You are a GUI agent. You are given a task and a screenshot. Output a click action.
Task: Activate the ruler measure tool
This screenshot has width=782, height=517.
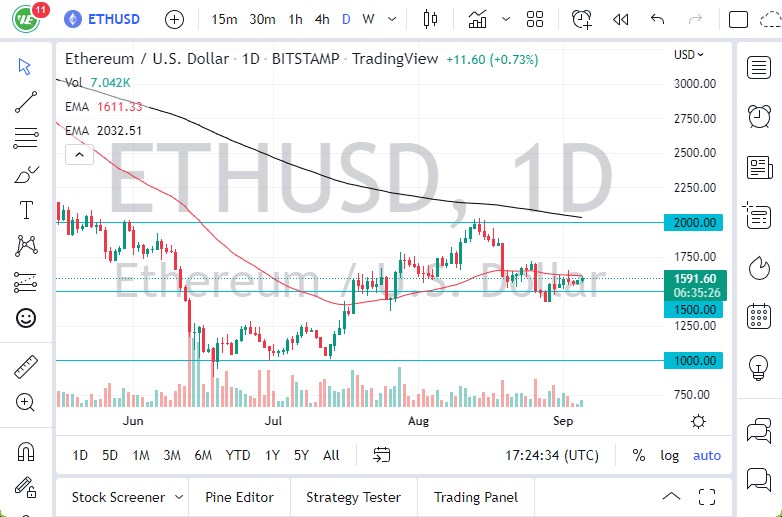coord(26,367)
